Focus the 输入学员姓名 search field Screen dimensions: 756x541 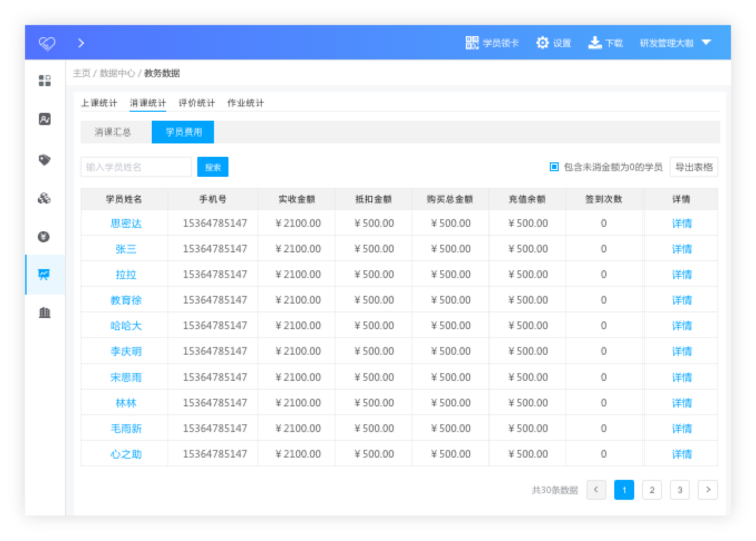[136, 167]
